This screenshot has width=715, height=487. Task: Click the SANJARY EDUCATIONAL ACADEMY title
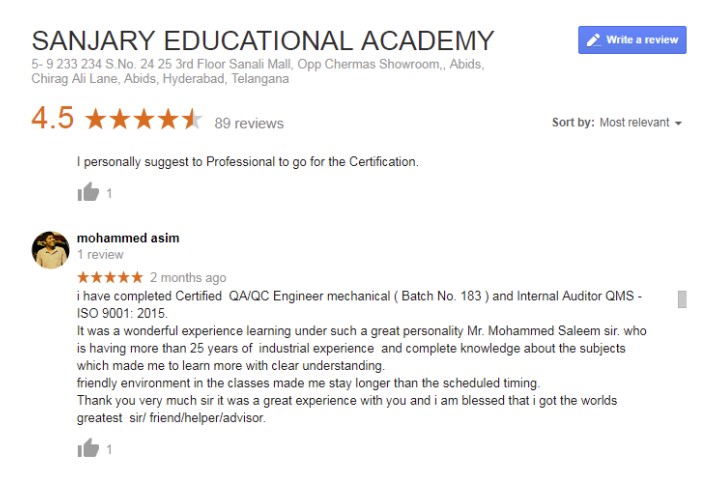pos(263,41)
